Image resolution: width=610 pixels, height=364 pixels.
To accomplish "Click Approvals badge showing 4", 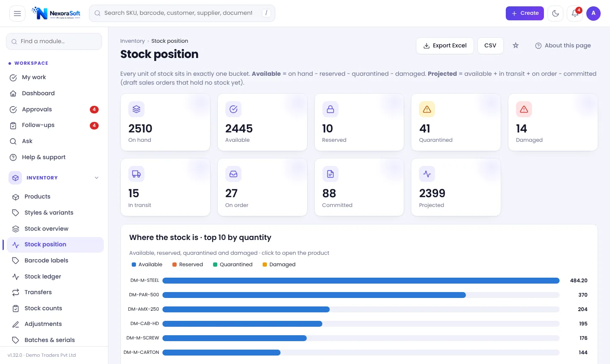I will click(94, 110).
